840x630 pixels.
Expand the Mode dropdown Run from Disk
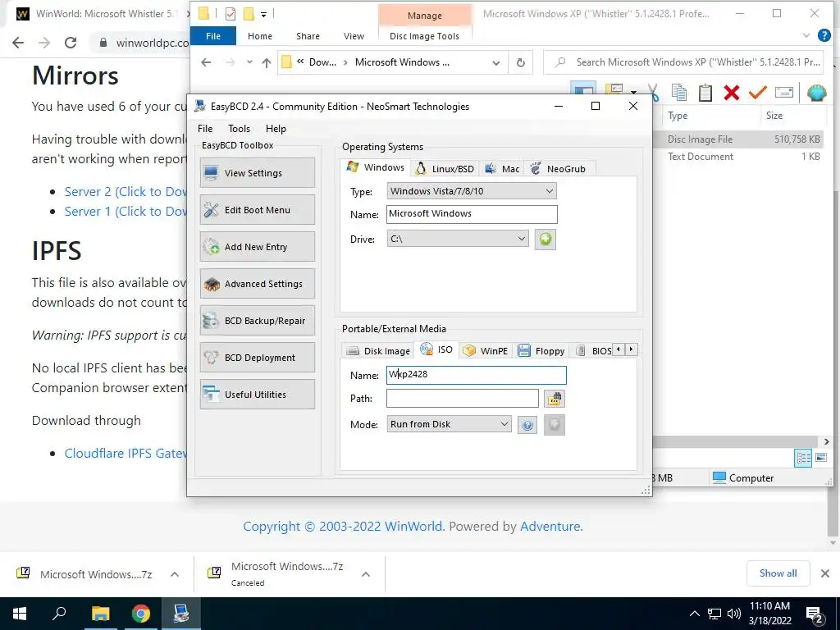tap(449, 424)
